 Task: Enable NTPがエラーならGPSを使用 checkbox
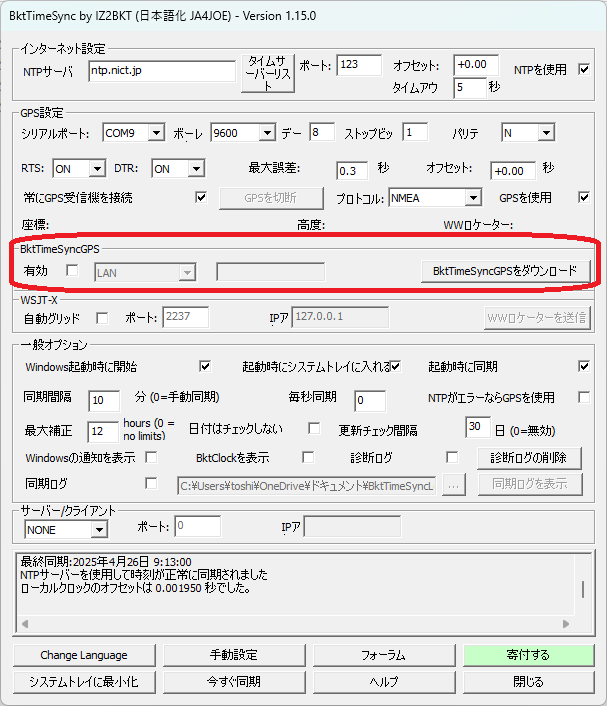click(x=584, y=397)
